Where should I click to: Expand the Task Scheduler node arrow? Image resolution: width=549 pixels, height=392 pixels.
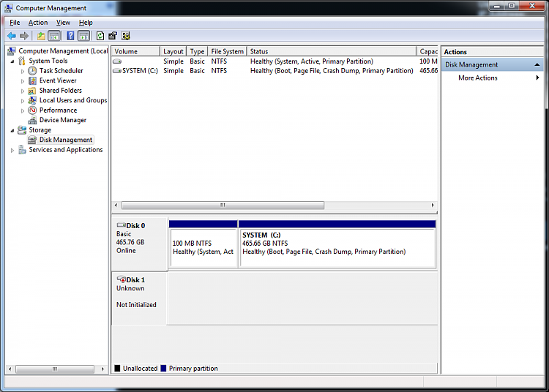(23, 72)
